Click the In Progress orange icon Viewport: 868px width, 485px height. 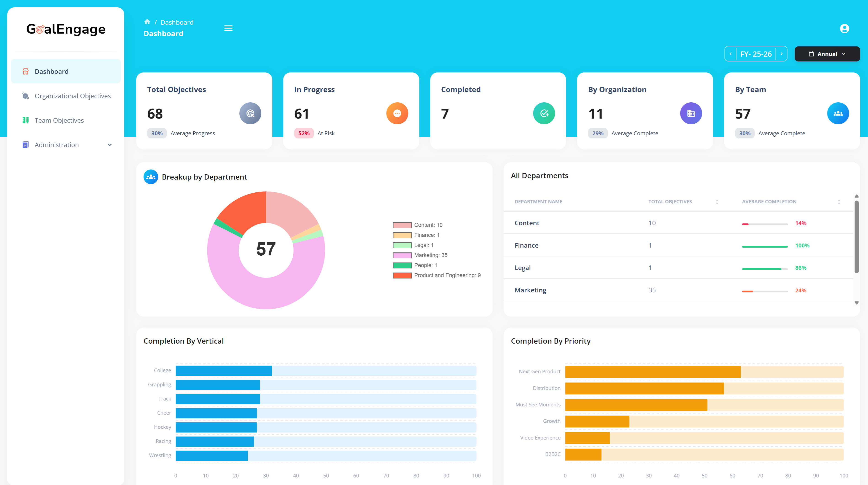[x=397, y=113]
